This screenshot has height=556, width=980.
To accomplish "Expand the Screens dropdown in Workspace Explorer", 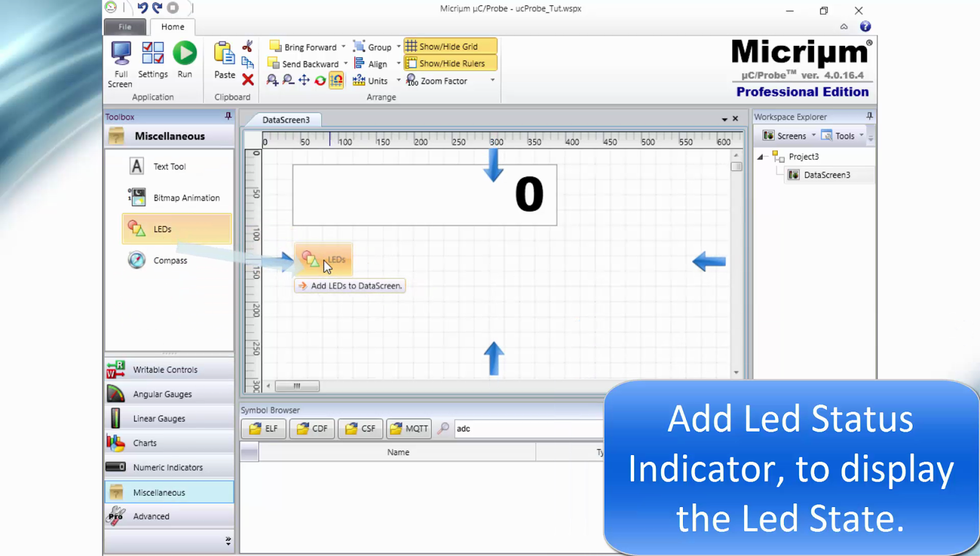I will [815, 135].
